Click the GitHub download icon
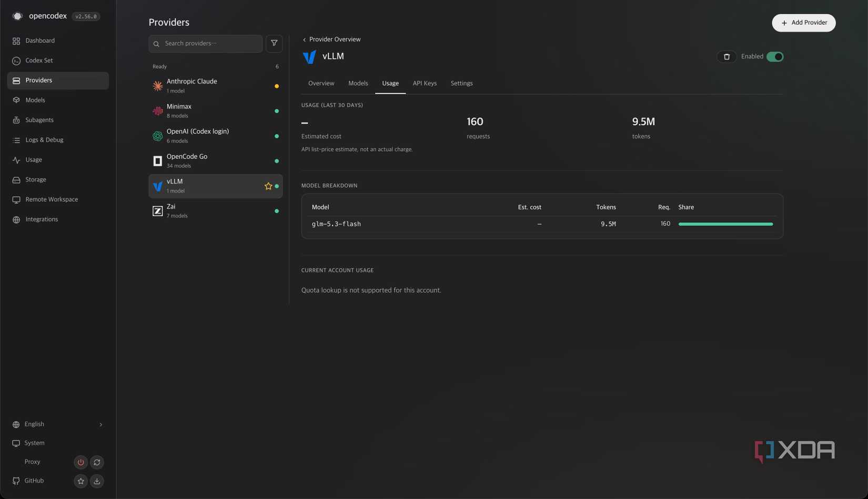 (97, 481)
